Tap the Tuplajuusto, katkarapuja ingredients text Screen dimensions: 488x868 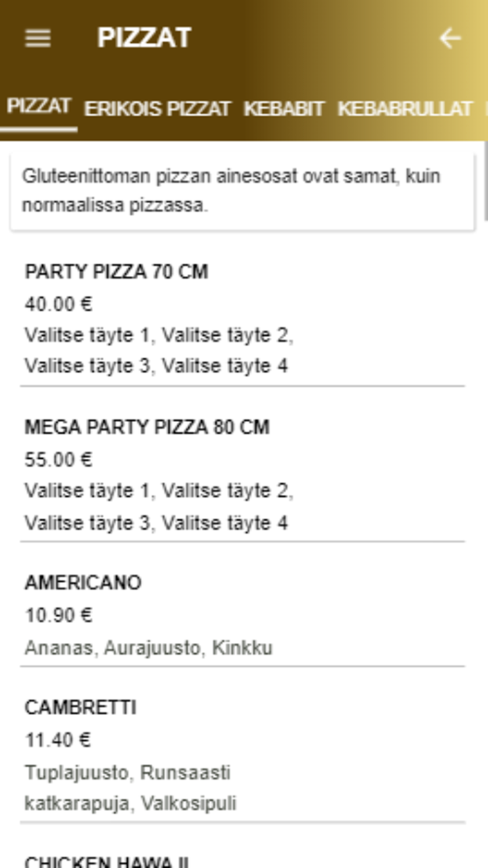130,787
